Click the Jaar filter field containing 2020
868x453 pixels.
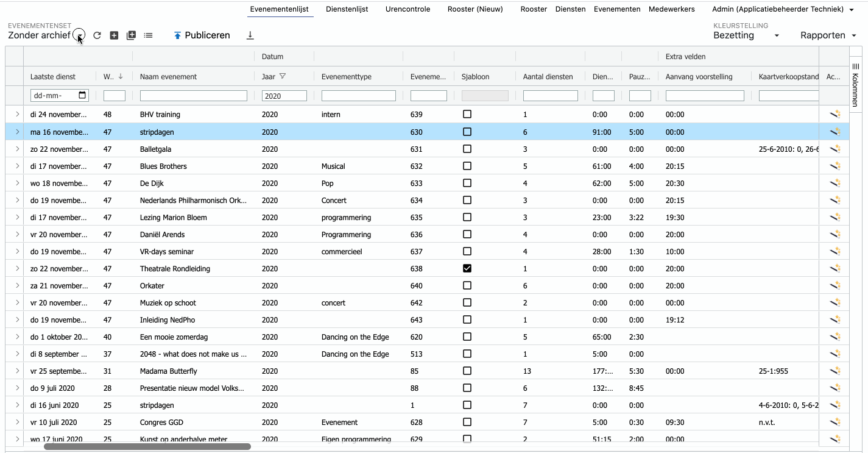coord(284,96)
